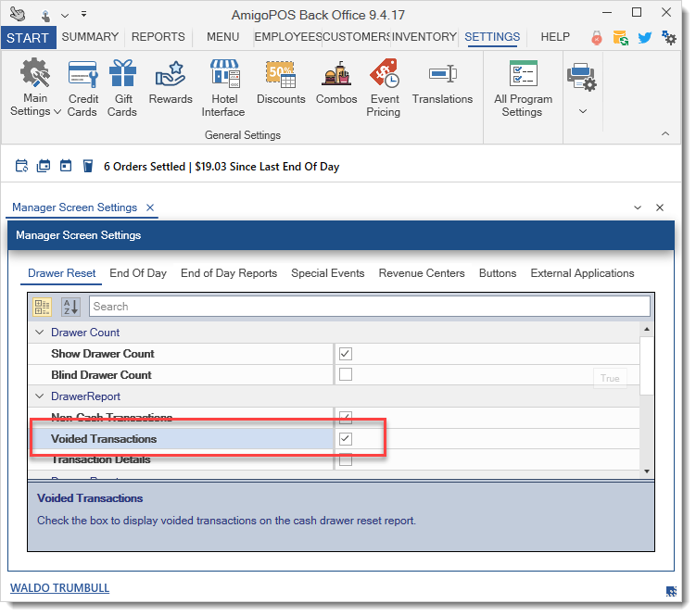The image size is (696, 616).
Task: Switch to End Of Day tab
Action: coord(138,273)
